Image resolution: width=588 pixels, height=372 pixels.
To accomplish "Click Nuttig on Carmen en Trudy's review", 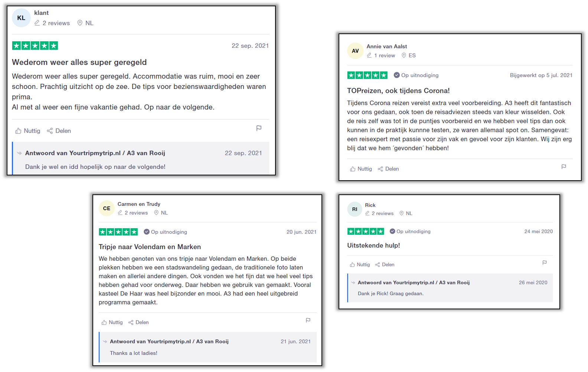I will [x=112, y=322].
